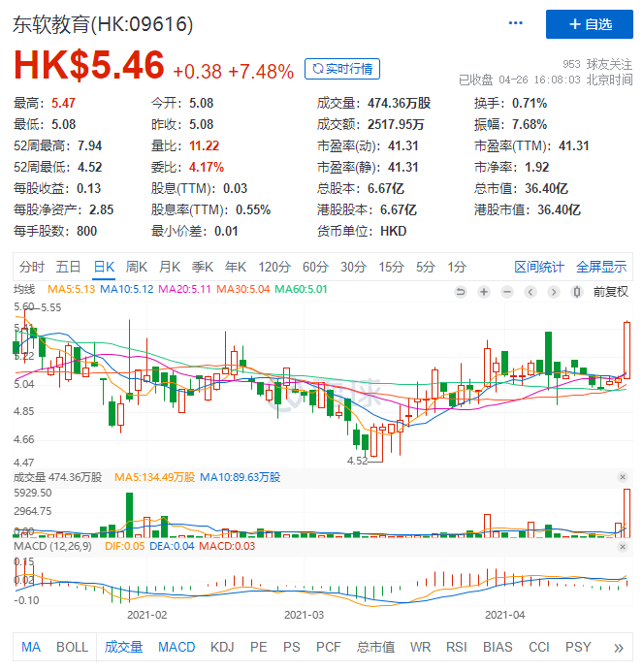Screen dimensions: 643x672
Task: Switch to 1分 interval tab
Action: (457, 267)
